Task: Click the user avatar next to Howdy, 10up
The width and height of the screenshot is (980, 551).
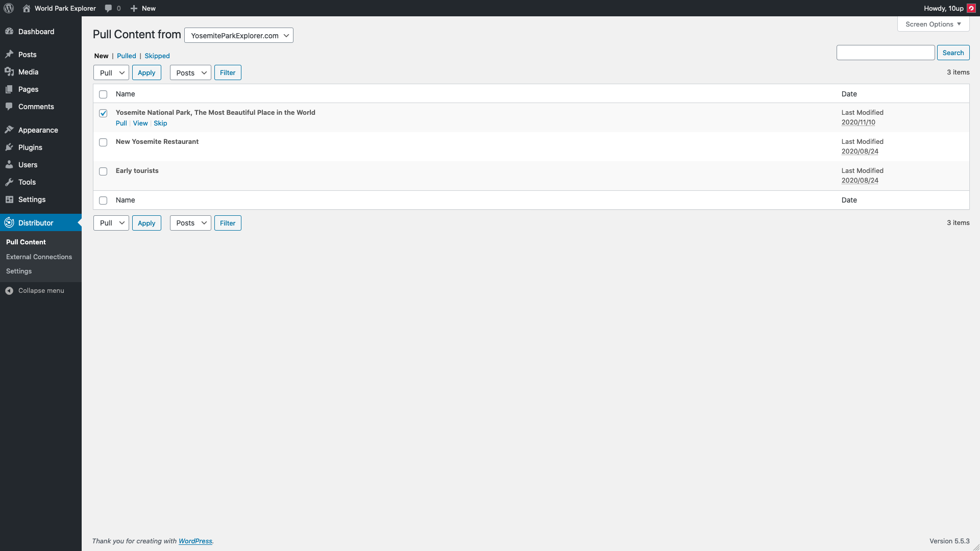Action: [x=971, y=8]
